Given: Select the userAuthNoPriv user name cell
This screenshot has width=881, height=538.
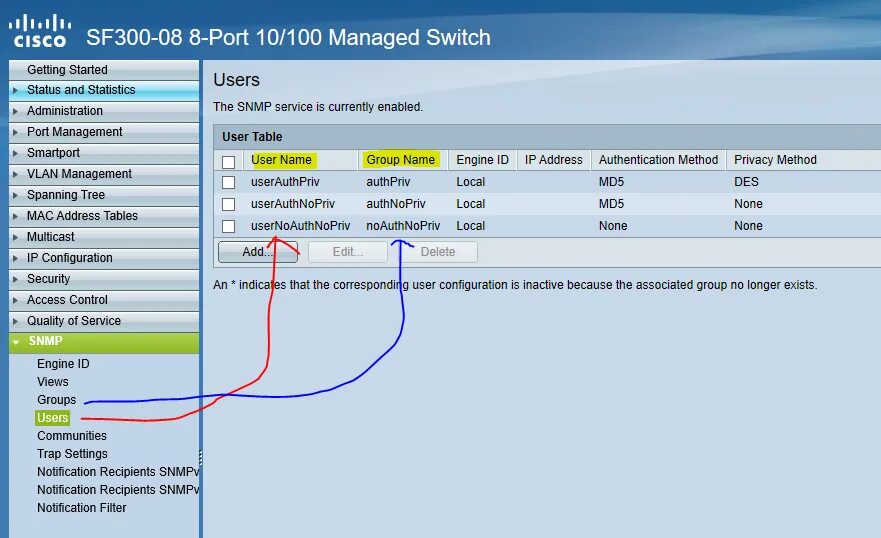Looking at the screenshot, I should coord(293,204).
